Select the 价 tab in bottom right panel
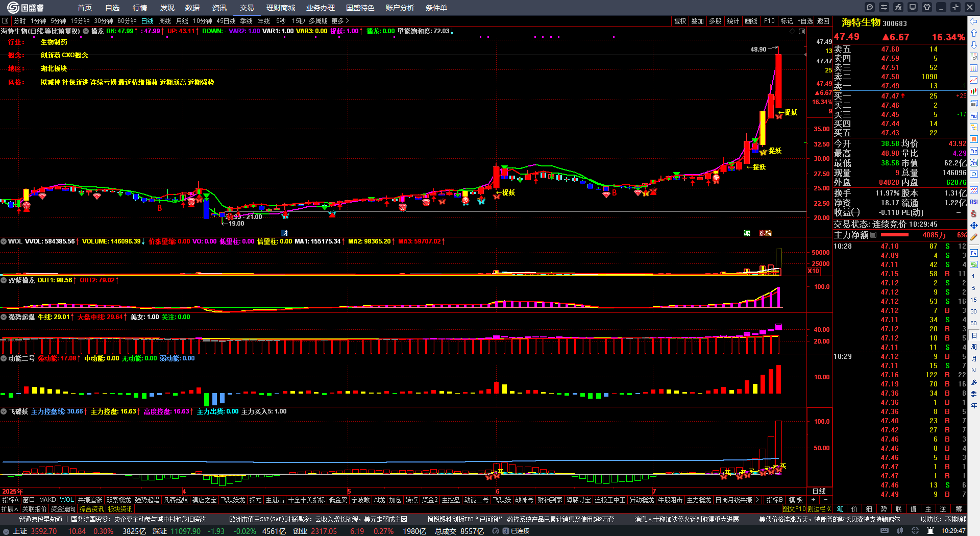The height and width of the screenshot is (536, 980). [854, 509]
